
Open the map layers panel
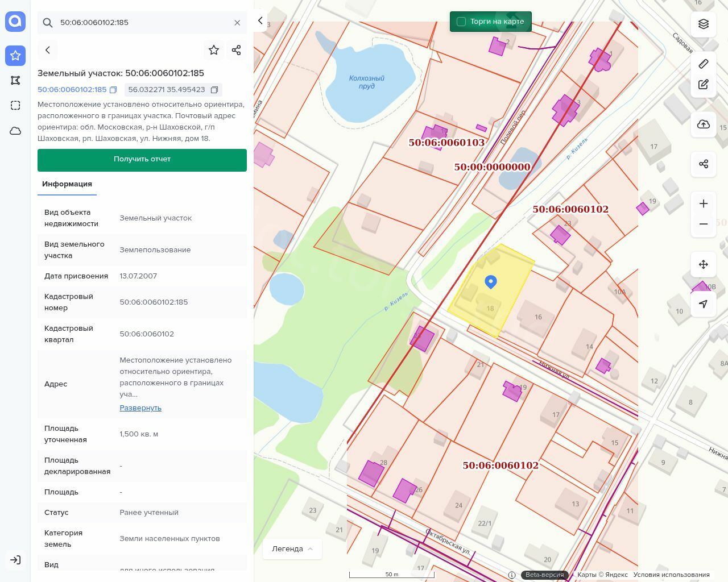[704, 24]
